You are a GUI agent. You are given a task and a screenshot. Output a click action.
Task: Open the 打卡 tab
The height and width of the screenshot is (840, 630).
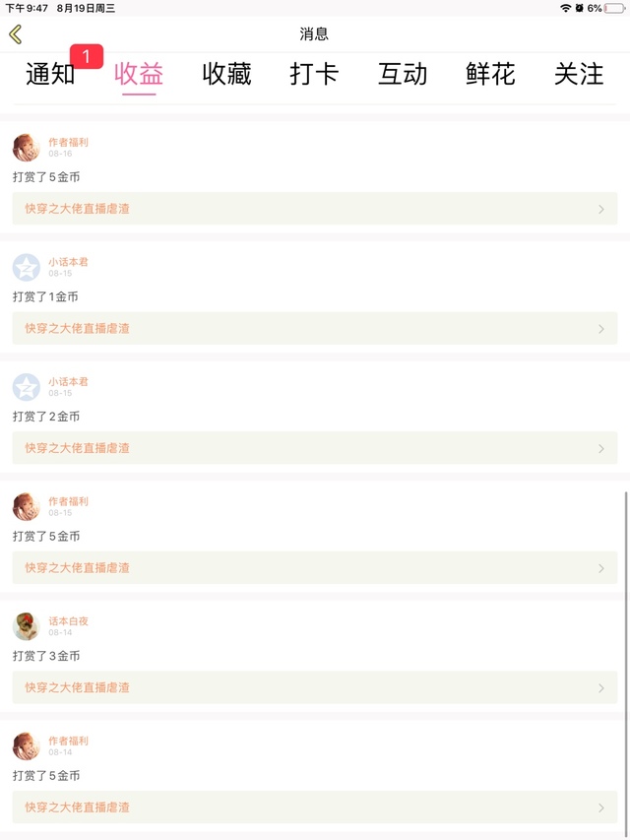tap(314, 75)
